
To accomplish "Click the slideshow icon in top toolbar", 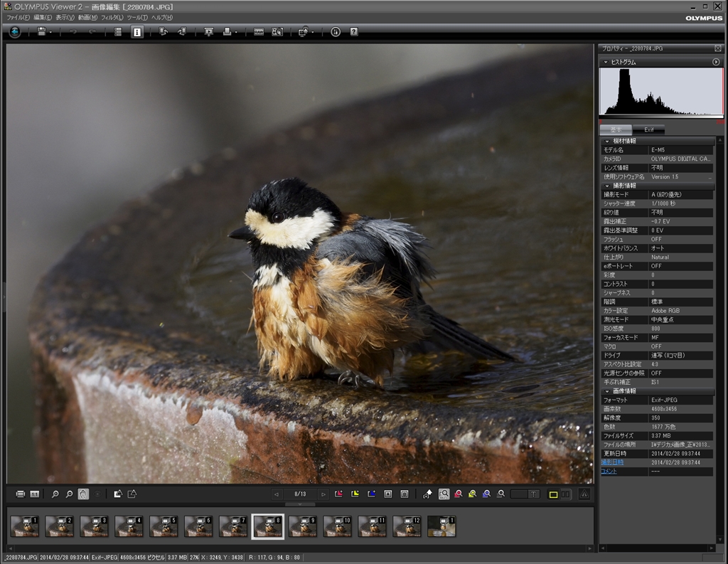I will 208,32.
